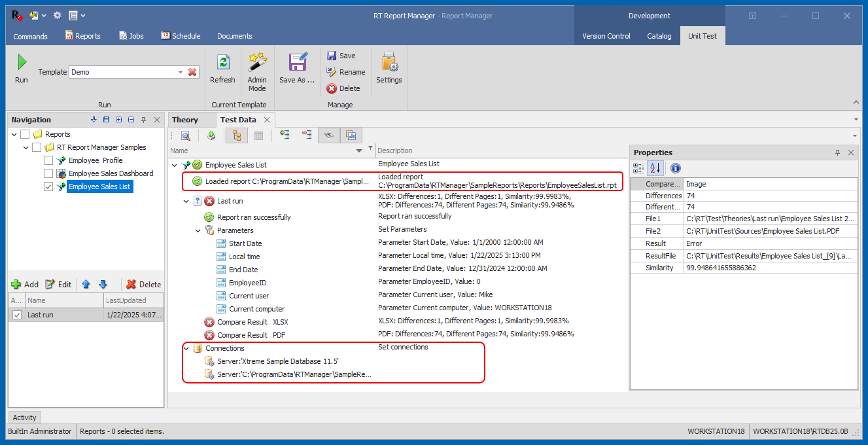
Task: Toggle the Last run checkbox in list
Action: pyautogui.click(x=17, y=315)
